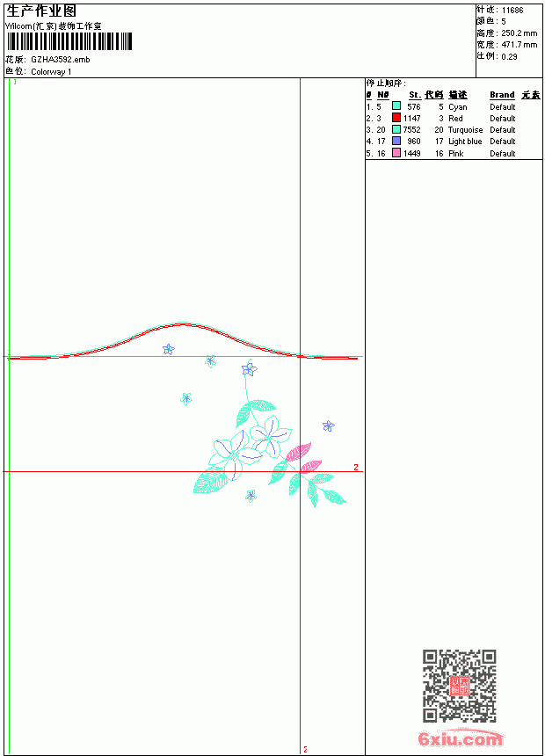Viewport: 545px width, 756px height.
Task: Click the Pink color swatch in row 5
Action: tap(396, 153)
